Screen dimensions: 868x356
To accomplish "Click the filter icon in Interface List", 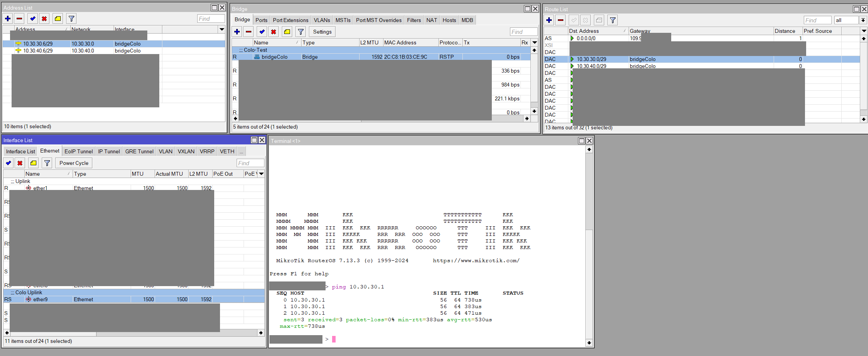I will tap(47, 163).
